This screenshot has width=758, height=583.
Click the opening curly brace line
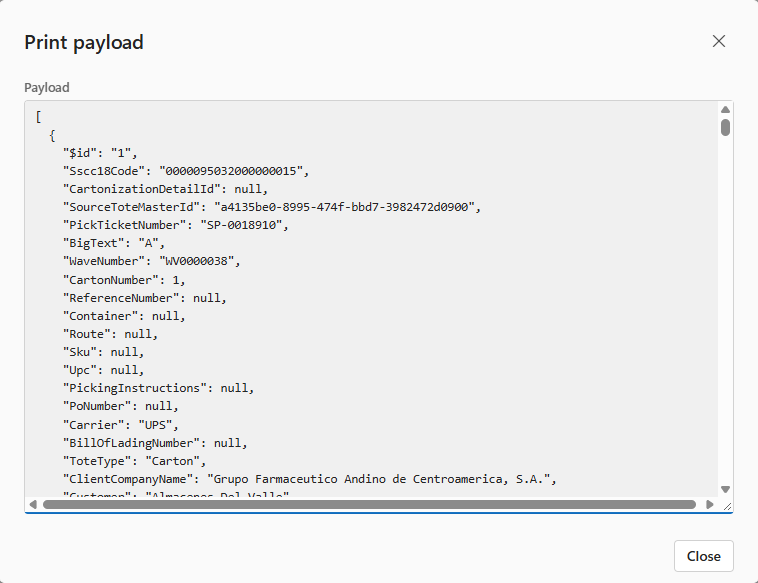pos(52,135)
